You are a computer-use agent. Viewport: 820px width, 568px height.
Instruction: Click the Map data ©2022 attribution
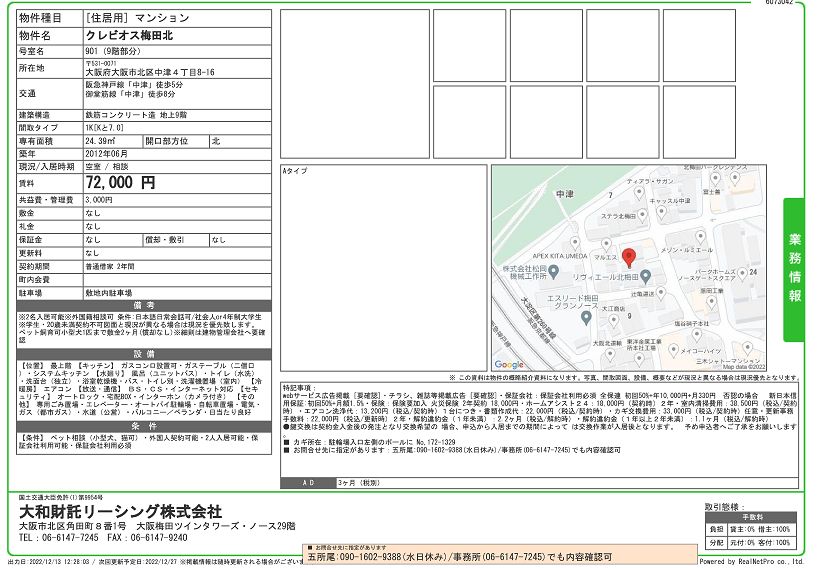click(744, 367)
